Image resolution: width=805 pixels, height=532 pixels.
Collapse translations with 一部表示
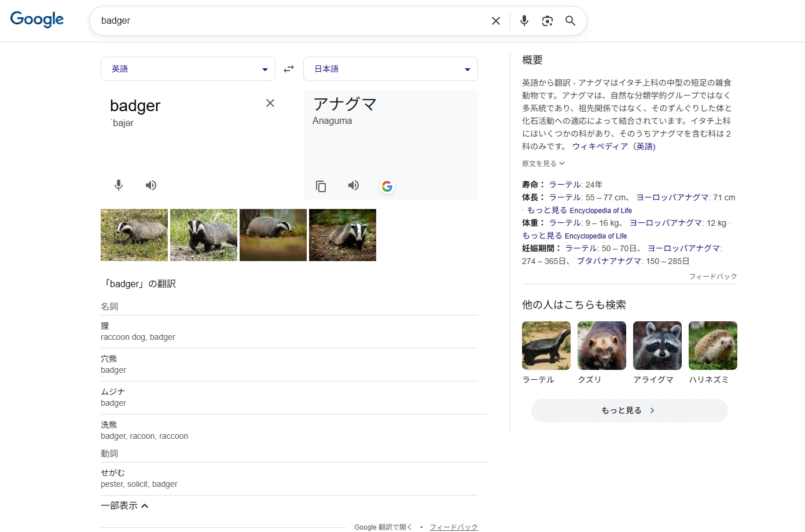point(124,506)
